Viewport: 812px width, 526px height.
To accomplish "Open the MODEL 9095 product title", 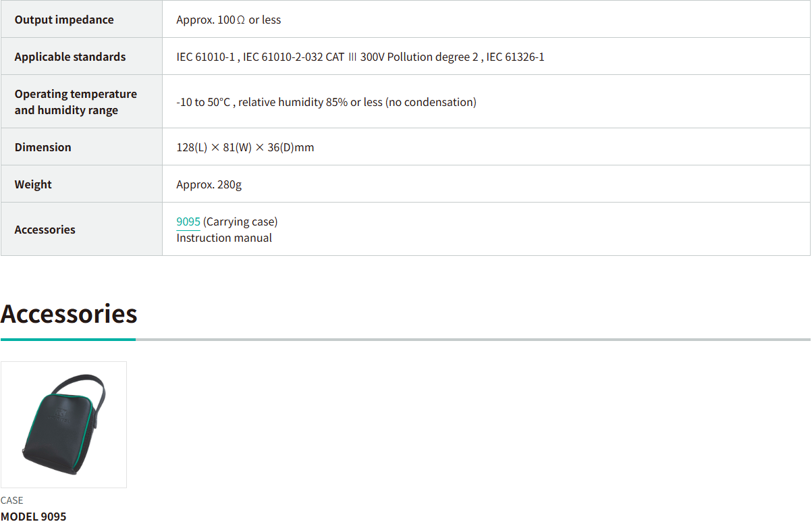I will [x=34, y=517].
